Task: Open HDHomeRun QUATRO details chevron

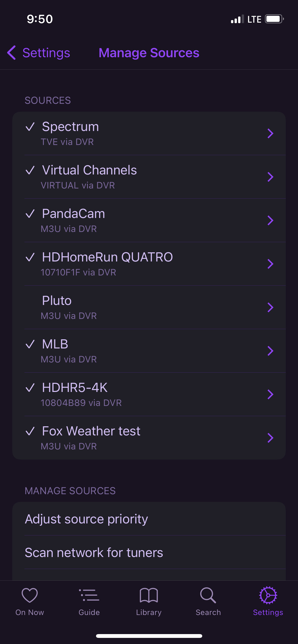Action: pos(270,264)
